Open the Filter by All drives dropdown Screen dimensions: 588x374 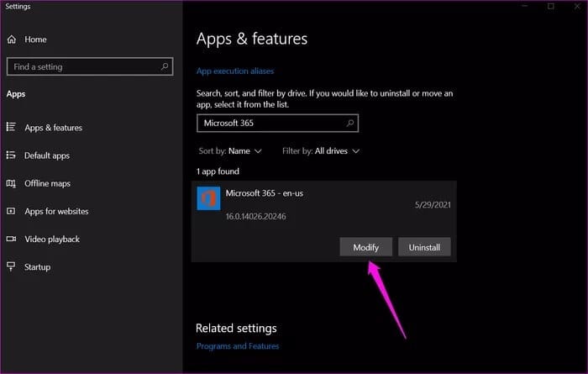tap(321, 150)
